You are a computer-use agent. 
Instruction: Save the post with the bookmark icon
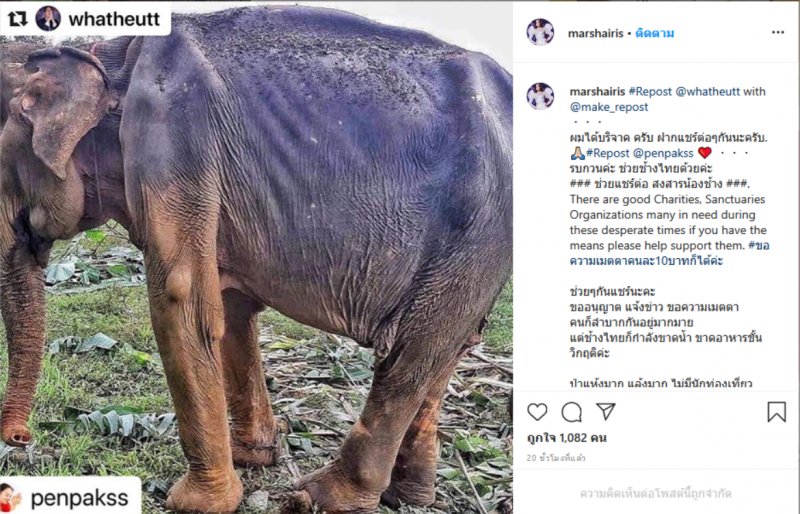[x=776, y=412]
